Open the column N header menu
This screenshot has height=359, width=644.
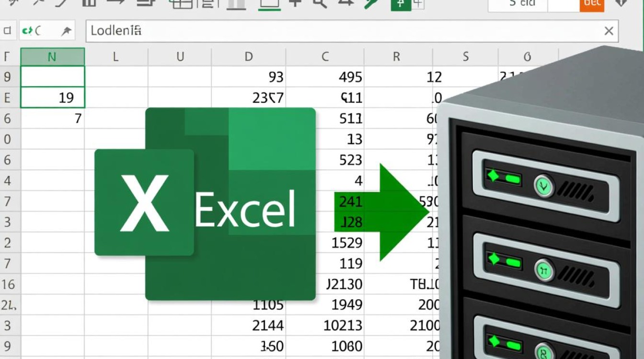click(53, 56)
